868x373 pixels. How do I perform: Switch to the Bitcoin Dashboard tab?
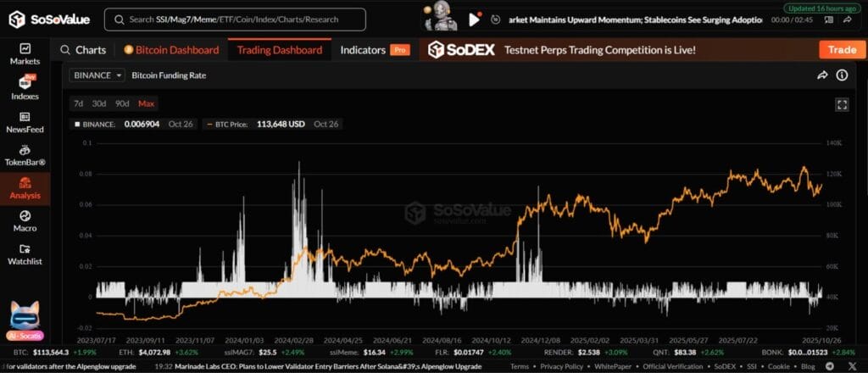point(171,50)
